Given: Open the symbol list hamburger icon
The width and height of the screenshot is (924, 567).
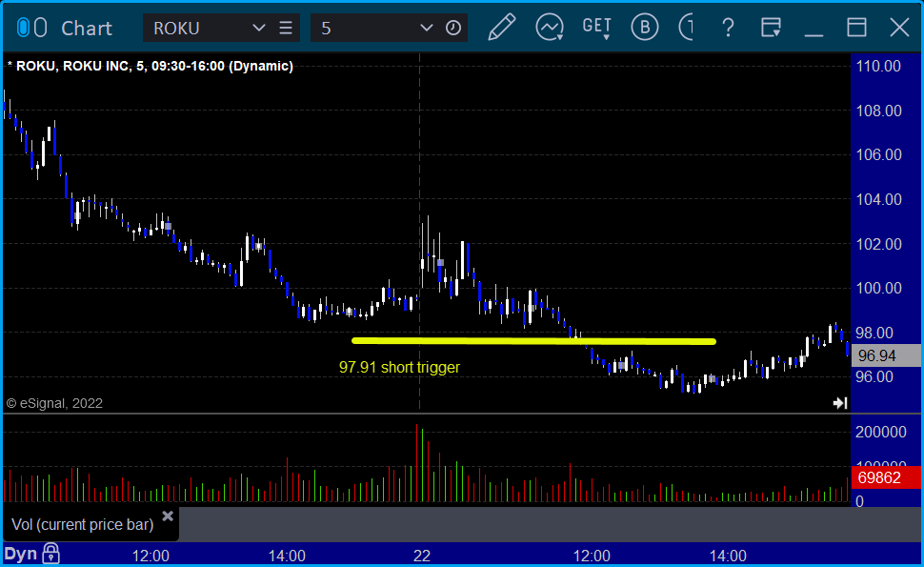Looking at the screenshot, I should pos(286,28).
